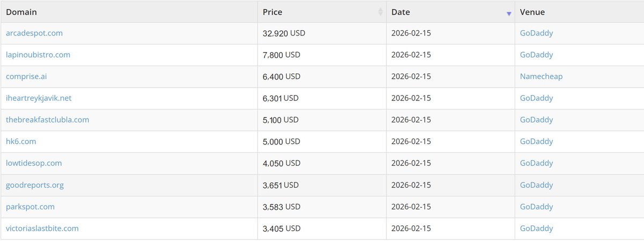The width and height of the screenshot is (644, 241).
Task: Click the lowtidesop.com link
Action: click(34, 163)
